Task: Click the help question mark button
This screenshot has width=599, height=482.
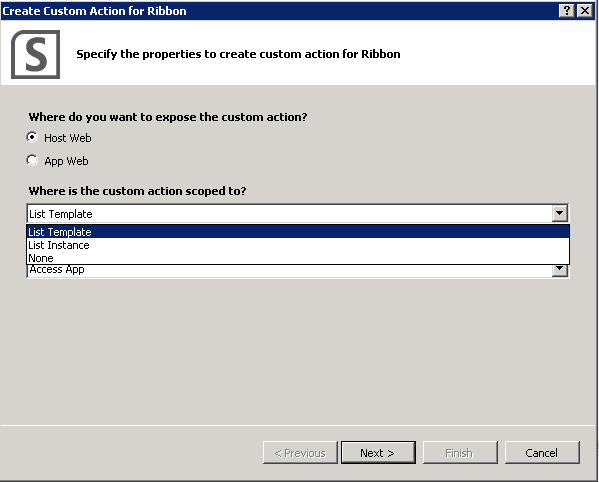Action: tap(567, 11)
